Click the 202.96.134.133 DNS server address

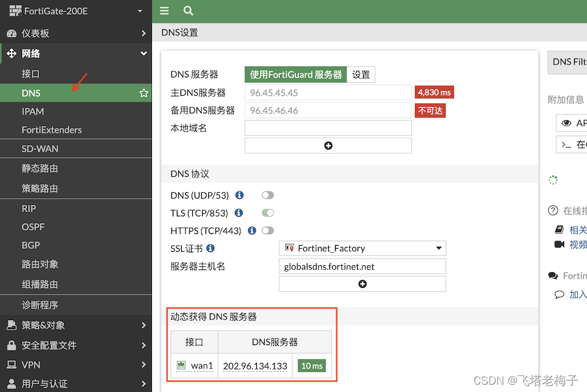255,366
